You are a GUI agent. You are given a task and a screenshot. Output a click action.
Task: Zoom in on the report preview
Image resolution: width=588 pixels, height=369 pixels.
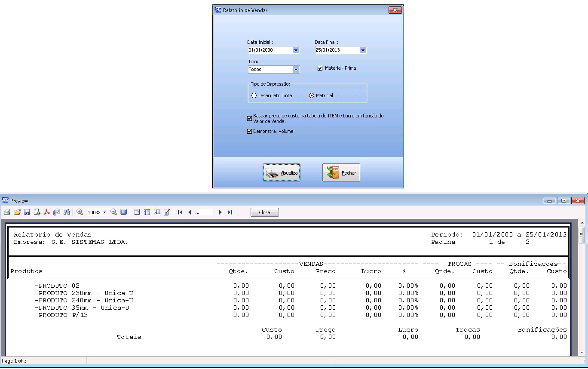click(x=80, y=212)
